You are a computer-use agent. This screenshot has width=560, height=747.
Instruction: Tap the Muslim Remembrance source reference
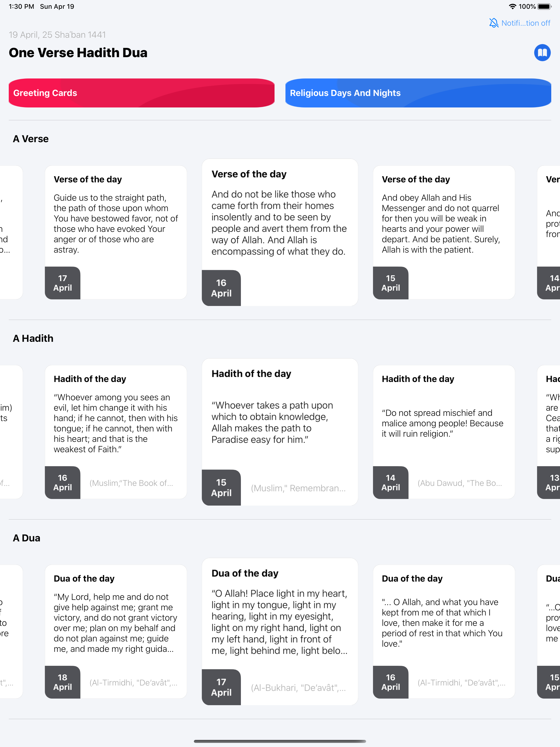[x=298, y=488]
